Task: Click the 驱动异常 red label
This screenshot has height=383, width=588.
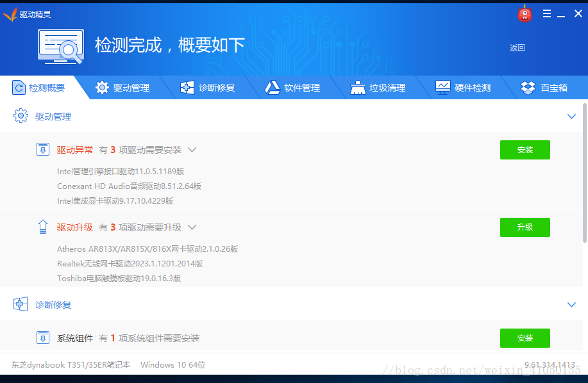Action: (74, 150)
